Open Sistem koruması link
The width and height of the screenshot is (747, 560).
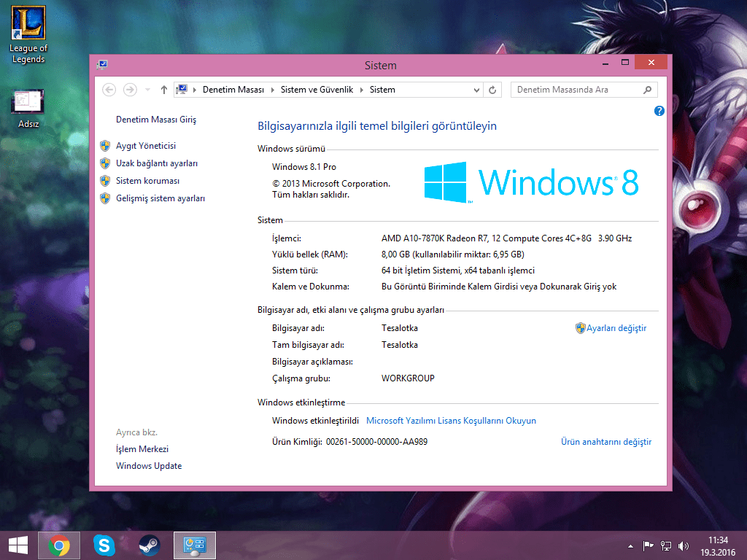[147, 181]
